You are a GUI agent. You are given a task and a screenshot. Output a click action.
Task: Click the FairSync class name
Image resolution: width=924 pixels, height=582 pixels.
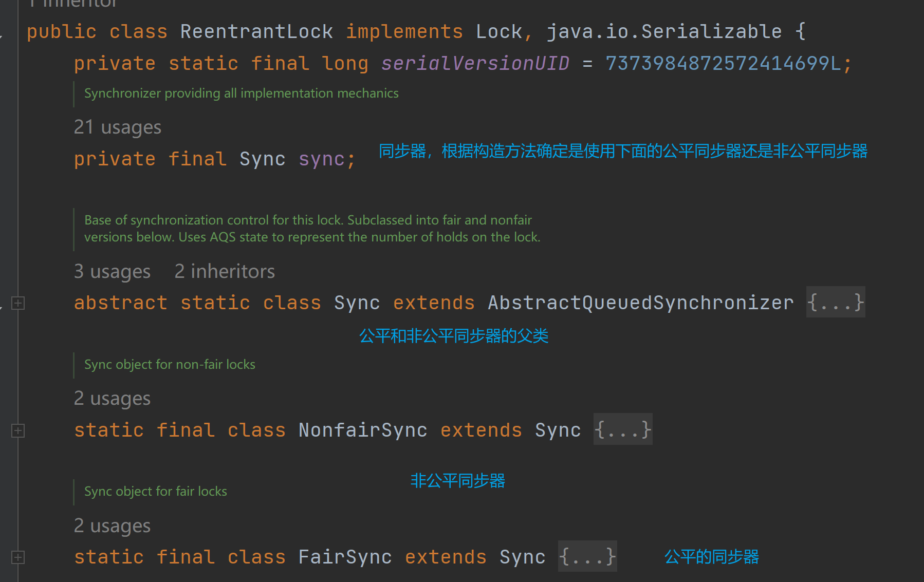click(345, 557)
